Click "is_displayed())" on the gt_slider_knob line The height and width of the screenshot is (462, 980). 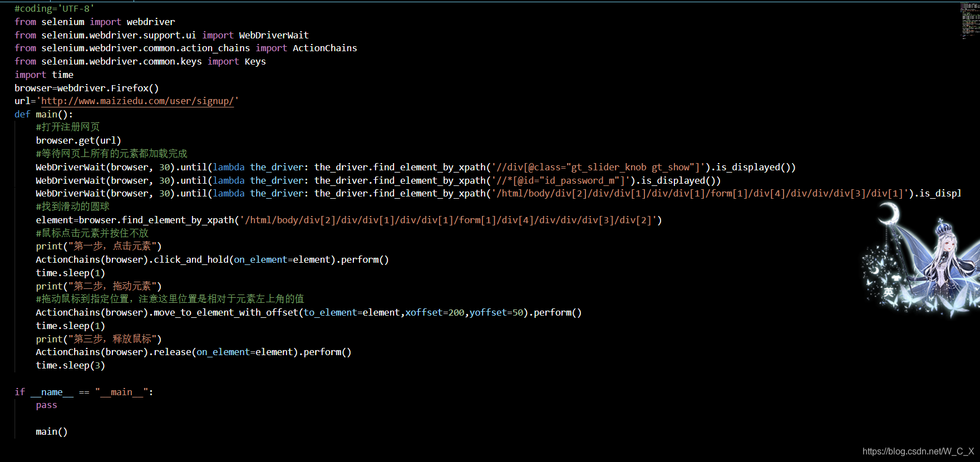click(x=756, y=167)
